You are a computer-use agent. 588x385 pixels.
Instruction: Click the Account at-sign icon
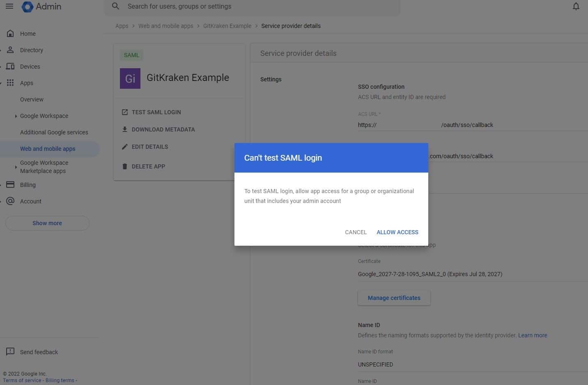pyautogui.click(x=10, y=201)
